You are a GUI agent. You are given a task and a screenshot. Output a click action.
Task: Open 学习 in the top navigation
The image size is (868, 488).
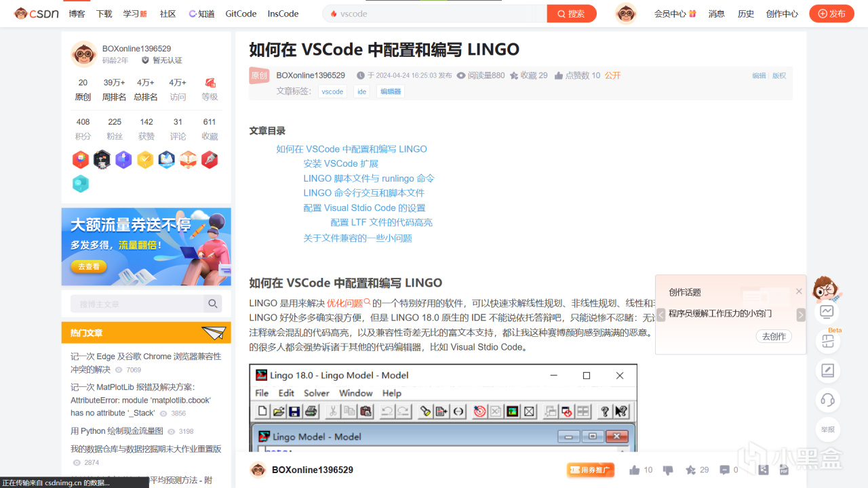tap(135, 14)
